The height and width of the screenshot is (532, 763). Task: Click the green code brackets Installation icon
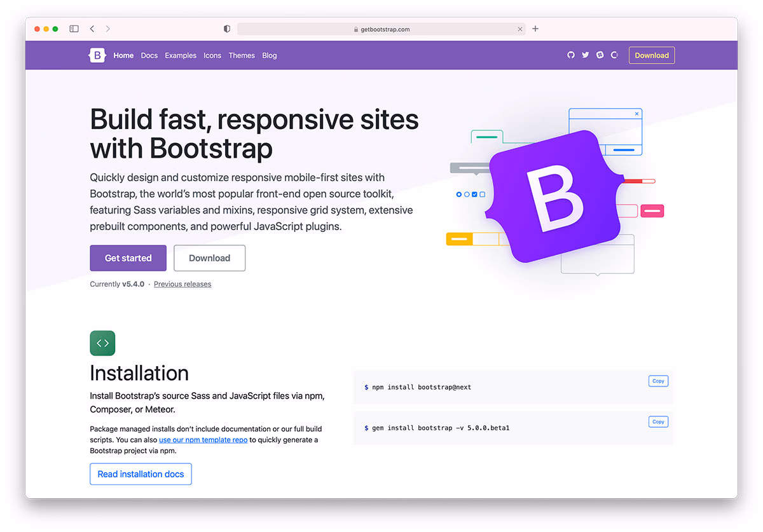(102, 343)
